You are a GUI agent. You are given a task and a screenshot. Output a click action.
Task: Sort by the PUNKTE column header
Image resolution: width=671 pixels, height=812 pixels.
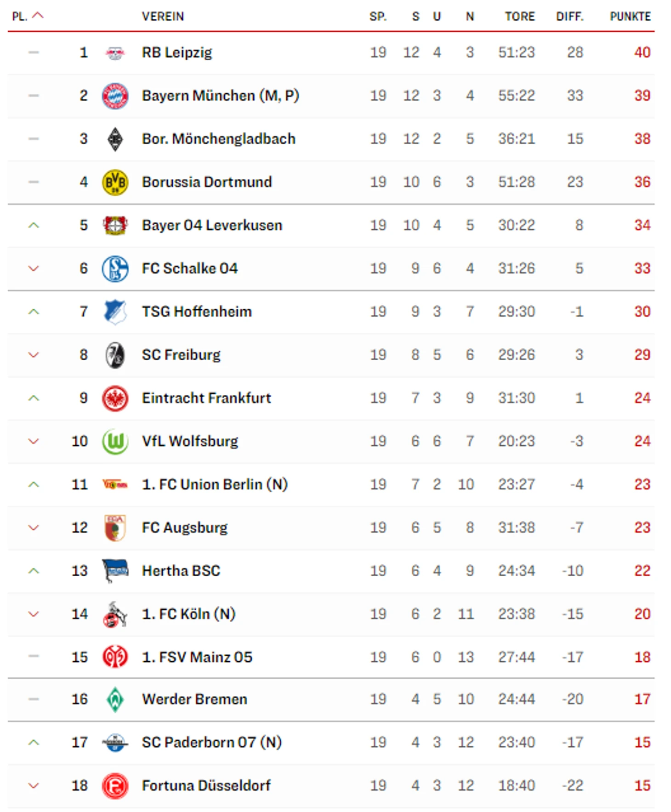pyautogui.click(x=630, y=17)
